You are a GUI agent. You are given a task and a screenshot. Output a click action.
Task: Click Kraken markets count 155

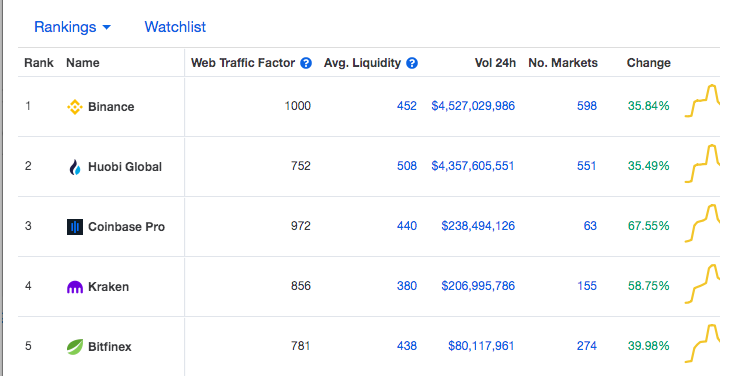tap(587, 286)
